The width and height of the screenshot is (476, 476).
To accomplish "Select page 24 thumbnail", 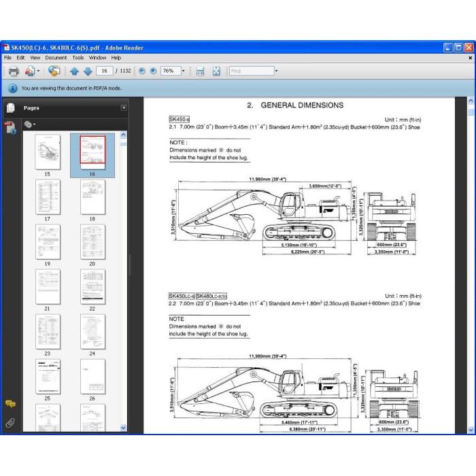I will coord(92,332).
